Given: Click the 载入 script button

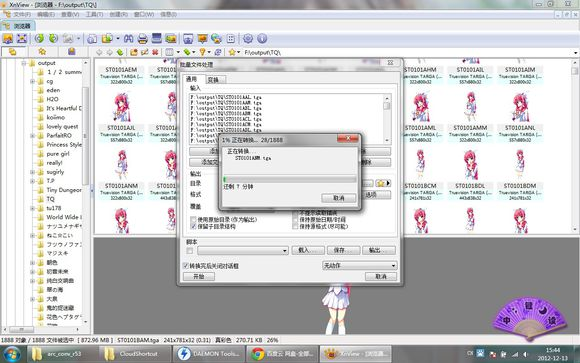Looking at the screenshot, I should tap(307, 251).
